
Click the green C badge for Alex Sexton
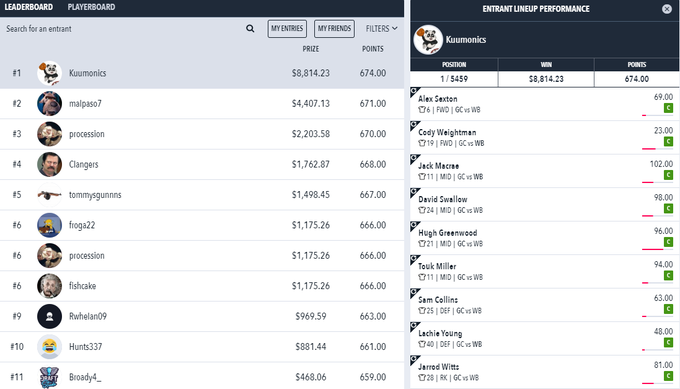point(668,108)
